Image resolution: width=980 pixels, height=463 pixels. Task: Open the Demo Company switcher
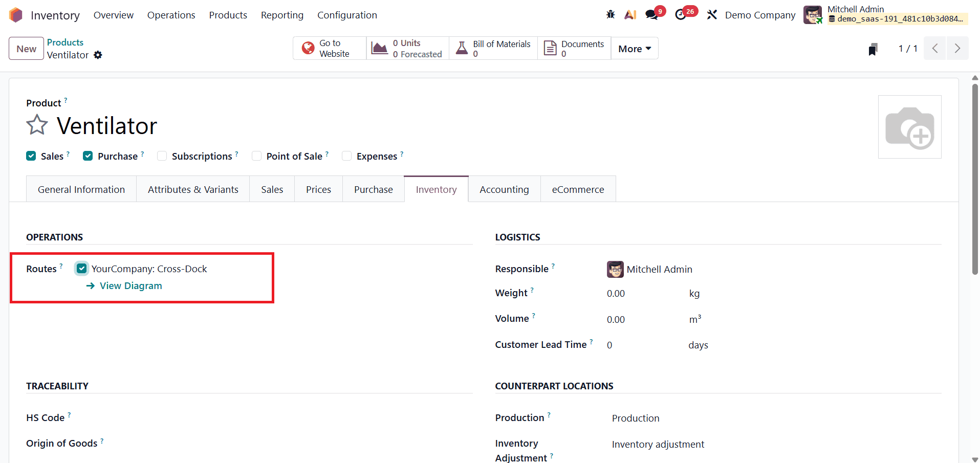(759, 15)
